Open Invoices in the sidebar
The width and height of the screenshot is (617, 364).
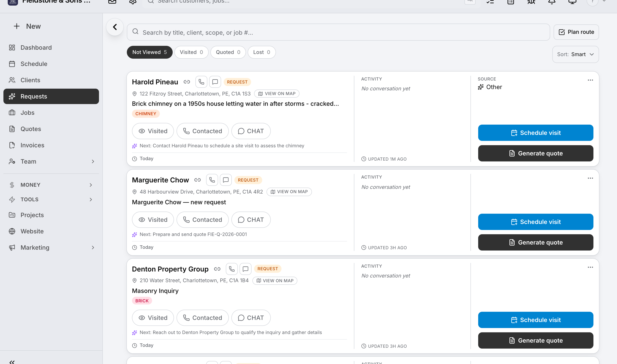click(x=51, y=145)
